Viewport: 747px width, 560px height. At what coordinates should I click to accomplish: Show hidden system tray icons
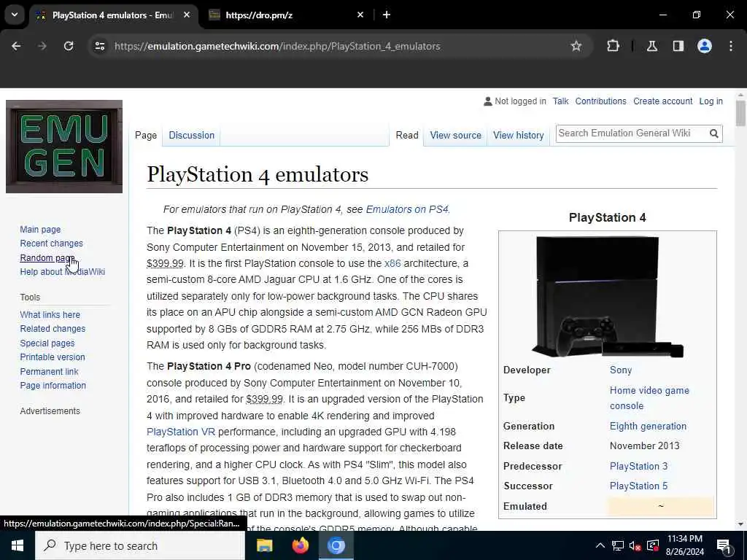point(600,545)
